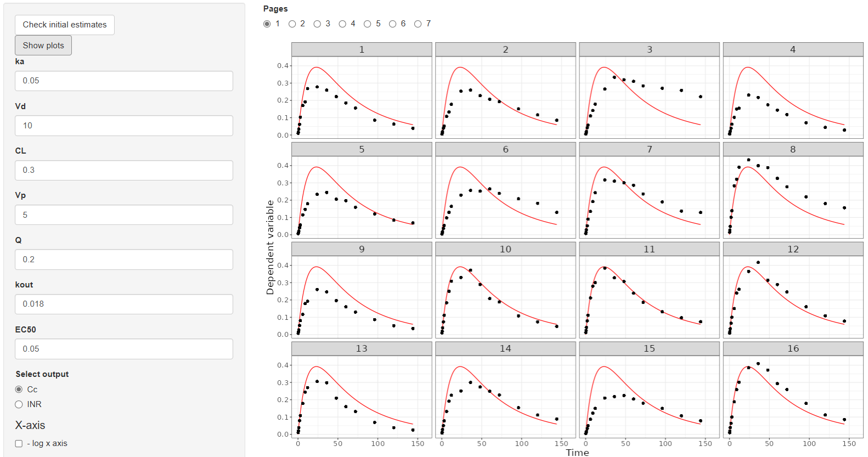Image resolution: width=868 pixels, height=457 pixels.
Task: Go to plot page 4
Action: tap(343, 24)
